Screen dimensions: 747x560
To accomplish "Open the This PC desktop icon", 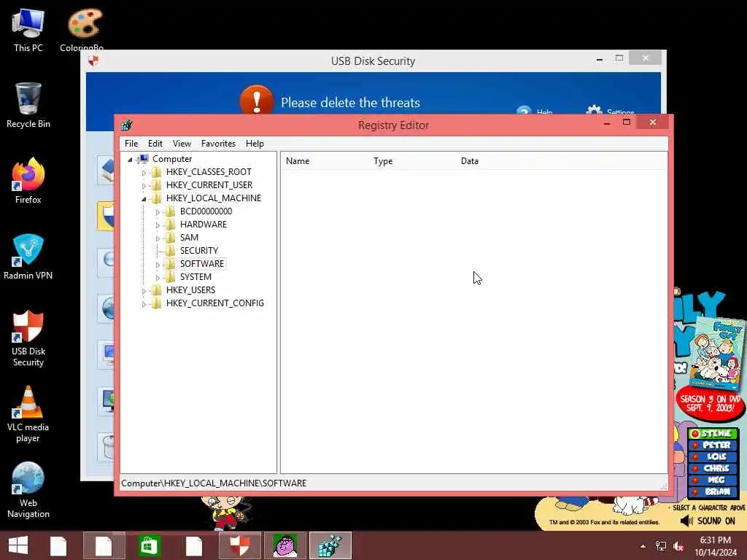I will tap(28, 29).
